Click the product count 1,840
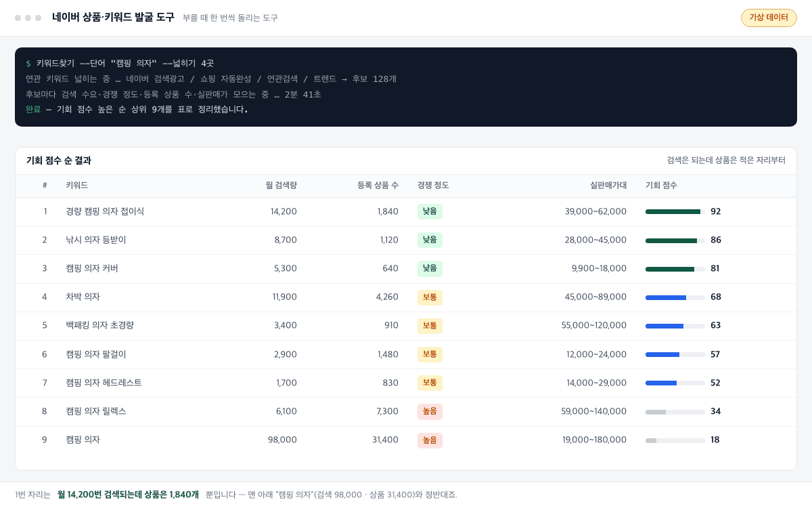Image resolution: width=812 pixels, height=508 pixels. coord(388,211)
